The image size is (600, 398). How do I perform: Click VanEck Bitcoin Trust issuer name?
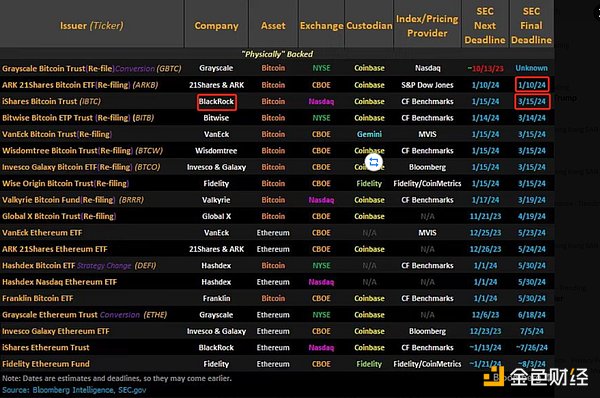click(57, 134)
